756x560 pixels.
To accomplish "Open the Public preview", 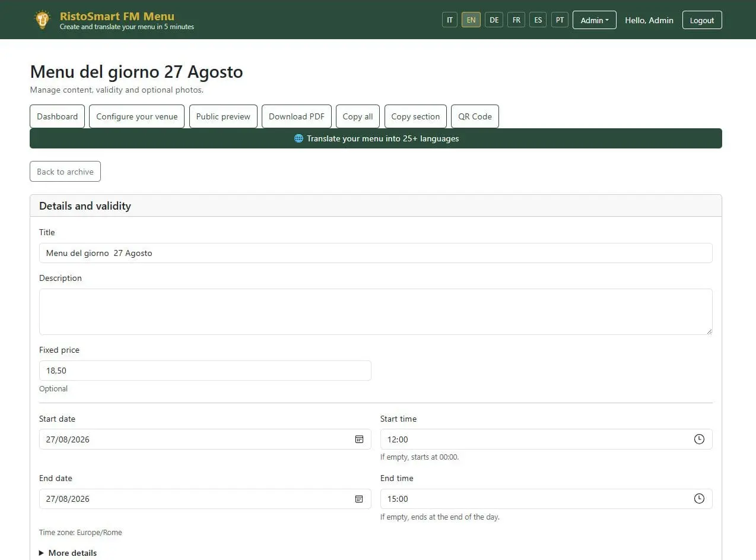I will coord(223,116).
